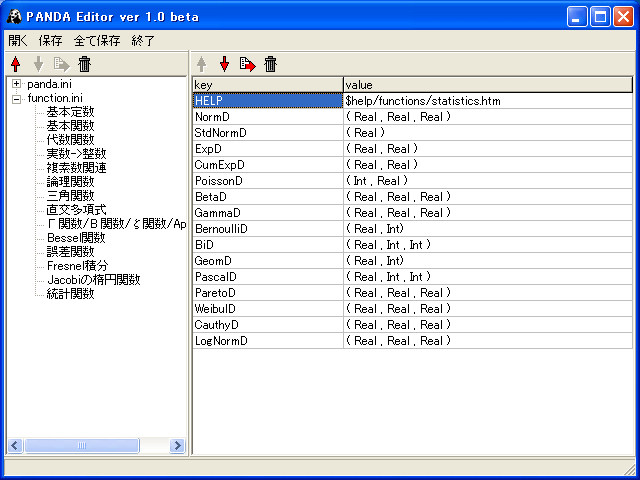
Task: Click the grayed export icon in left toolbar
Action: tap(62, 64)
